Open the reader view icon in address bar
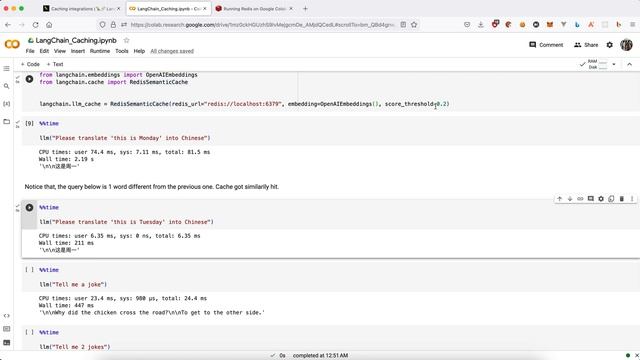 click(403, 25)
